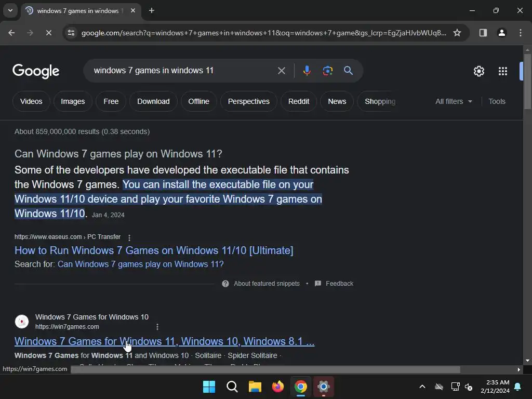The height and width of the screenshot is (399, 532).
Task: Open Google quick settings gear
Action: (478, 71)
